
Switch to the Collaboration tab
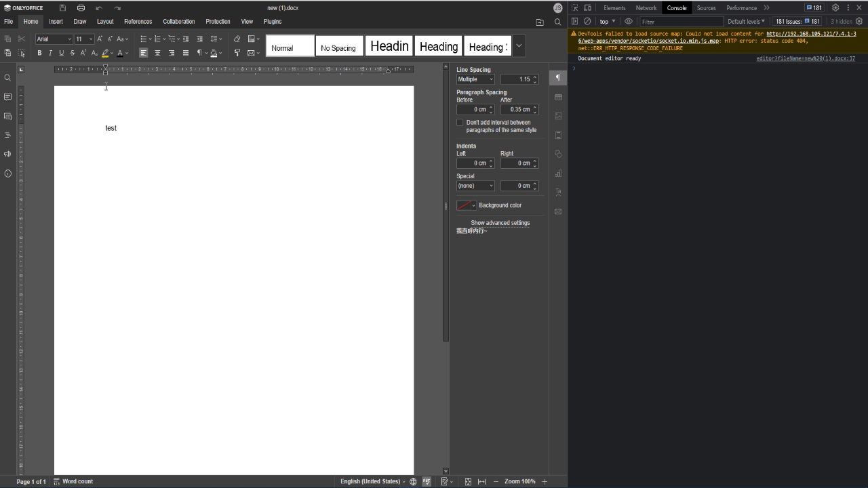(x=178, y=22)
